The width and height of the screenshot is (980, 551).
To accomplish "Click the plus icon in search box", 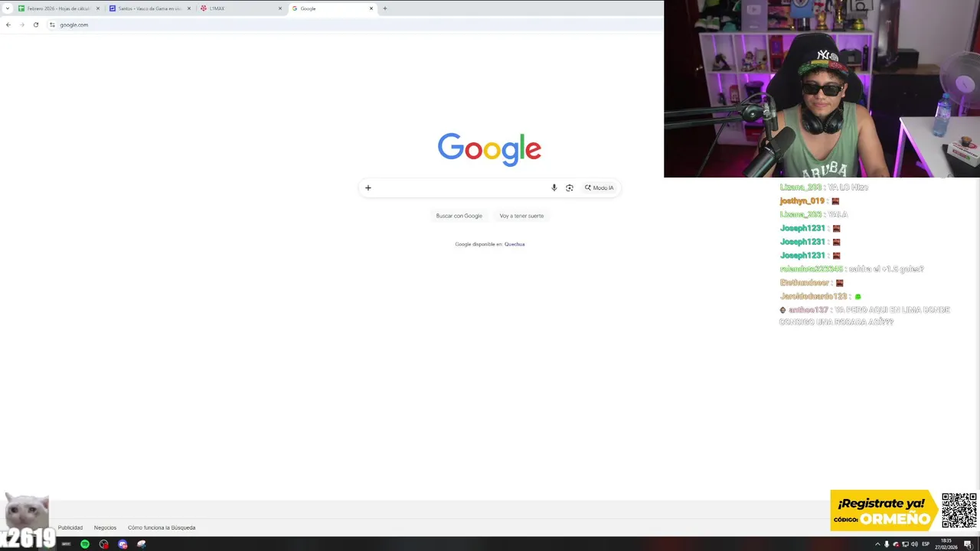I will pyautogui.click(x=368, y=187).
